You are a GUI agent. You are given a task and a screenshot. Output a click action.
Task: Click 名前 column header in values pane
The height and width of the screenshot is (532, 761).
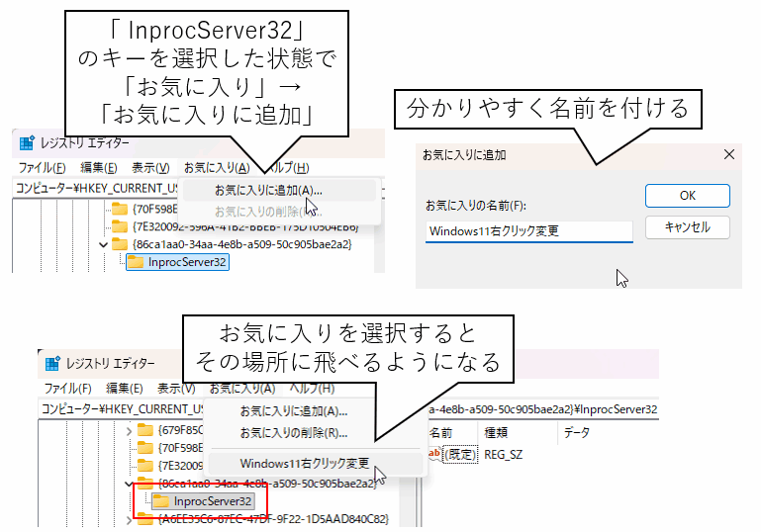tap(440, 432)
